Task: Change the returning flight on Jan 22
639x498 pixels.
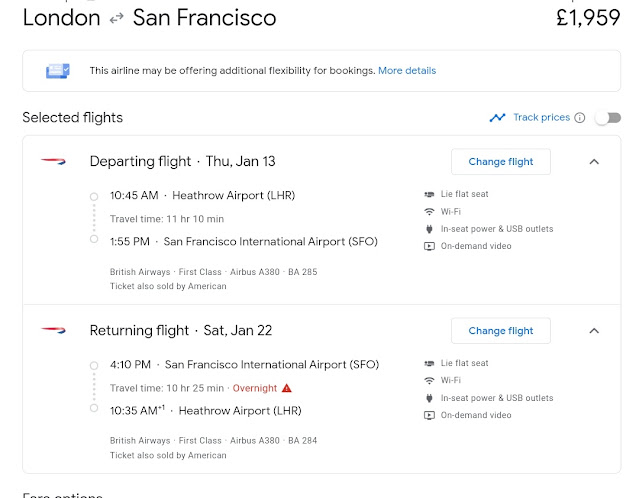Action: click(501, 331)
